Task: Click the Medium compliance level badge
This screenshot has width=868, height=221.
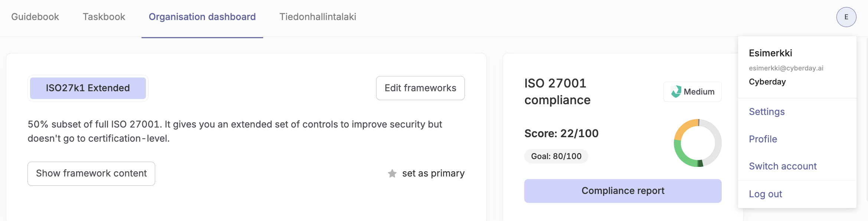Action: (692, 92)
